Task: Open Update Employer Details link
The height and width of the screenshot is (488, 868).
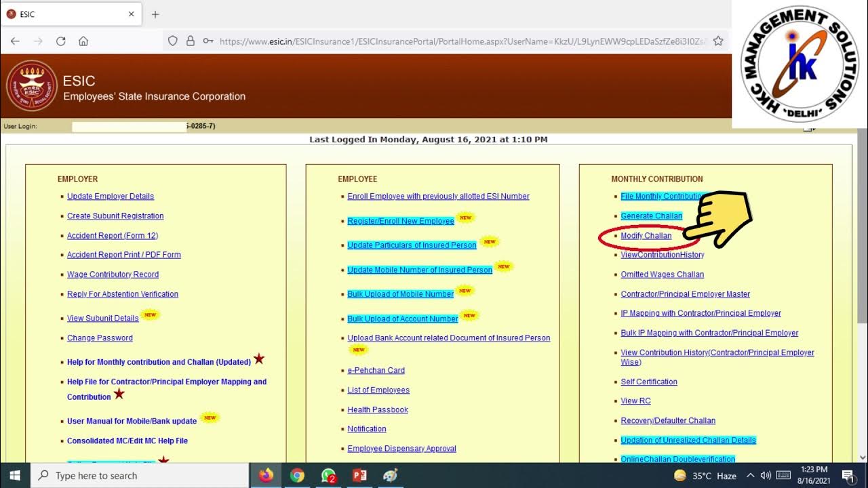Action: pyautogui.click(x=111, y=197)
